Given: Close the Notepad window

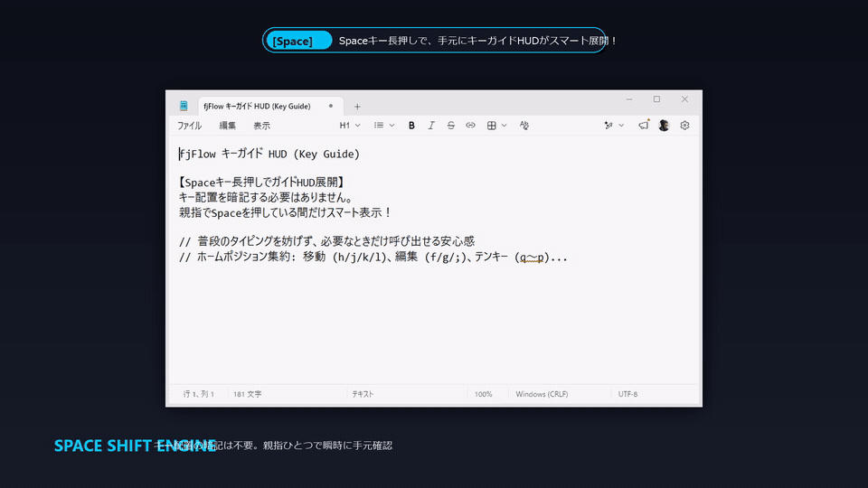Looking at the screenshot, I should 684,99.
